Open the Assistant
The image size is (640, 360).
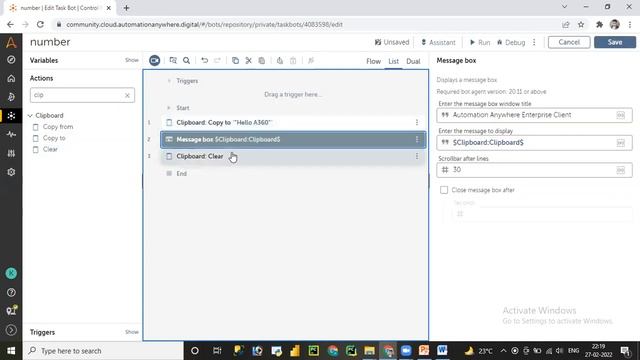438,42
